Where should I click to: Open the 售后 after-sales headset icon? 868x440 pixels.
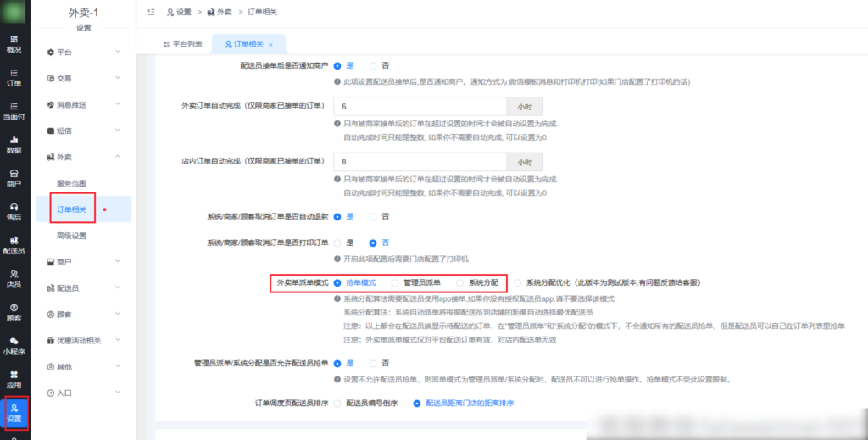point(14,207)
